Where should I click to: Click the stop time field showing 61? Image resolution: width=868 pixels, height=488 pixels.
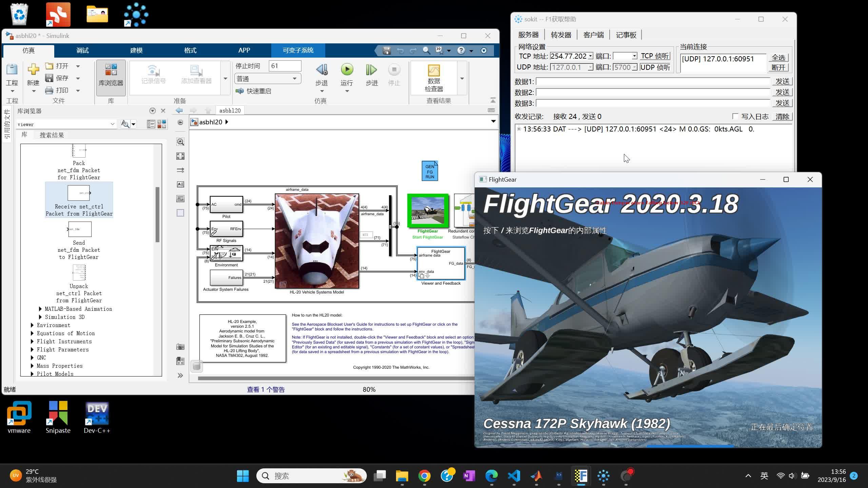coord(285,65)
